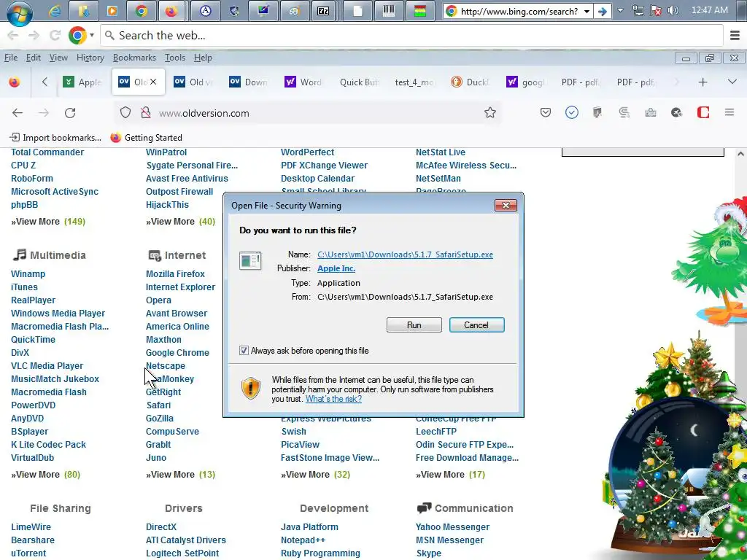Open the LimeWire link under File Sharing
Image resolution: width=747 pixels, height=560 pixels.
(31, 528)
